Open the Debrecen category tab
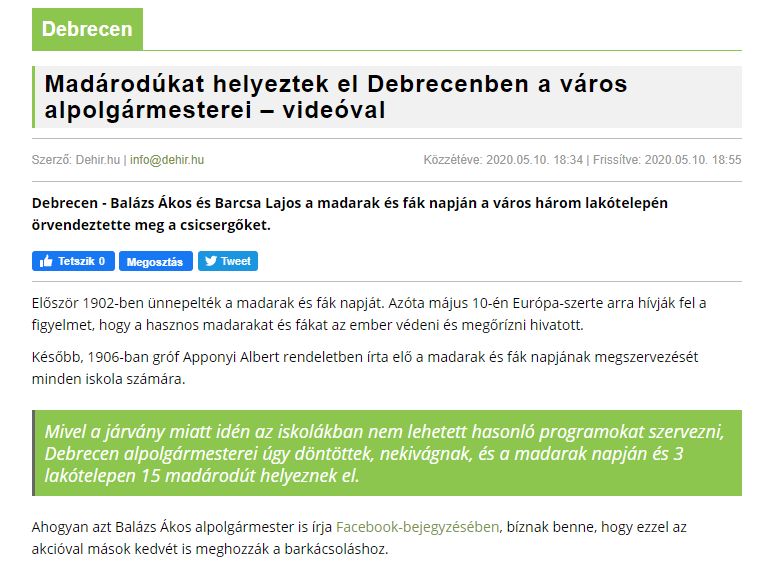The image size is (770, 561). pos(87,29)
